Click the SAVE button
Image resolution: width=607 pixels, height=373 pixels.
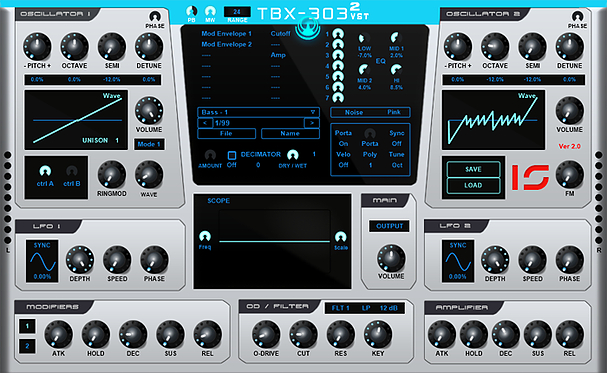click(x=473, y=169)
